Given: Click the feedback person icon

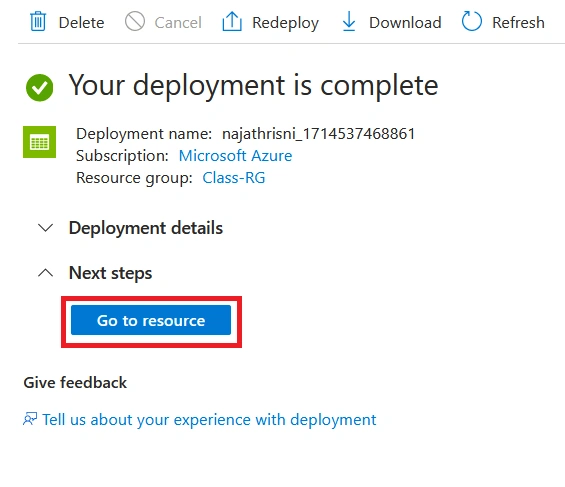Looking at the screenshot, I should point(30,419).
